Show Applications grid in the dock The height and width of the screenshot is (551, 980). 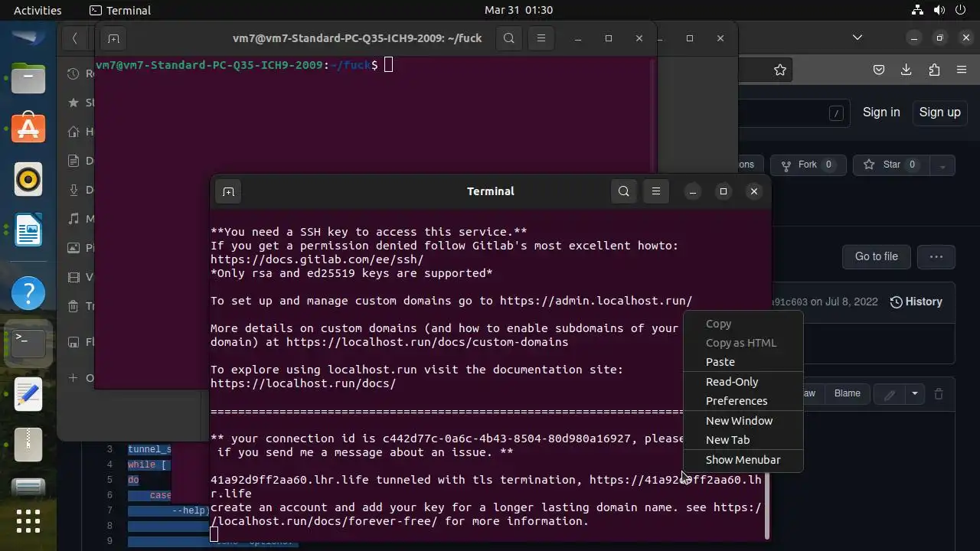pos(28,520)
